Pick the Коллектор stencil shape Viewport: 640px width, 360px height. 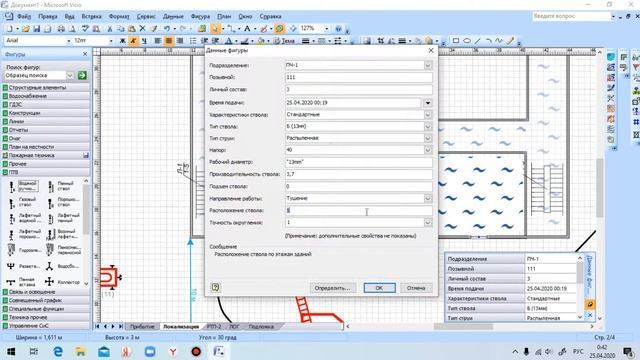(63, 282)
